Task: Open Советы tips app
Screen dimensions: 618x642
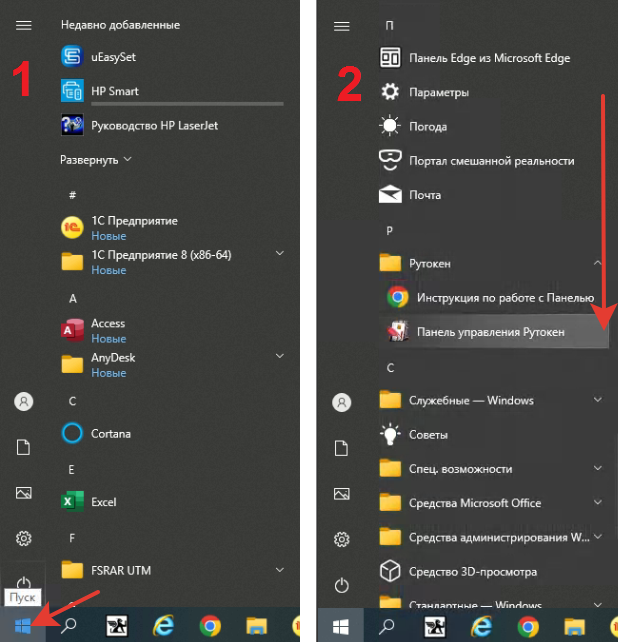Action: pyautogui.click(x=413, y=434)
